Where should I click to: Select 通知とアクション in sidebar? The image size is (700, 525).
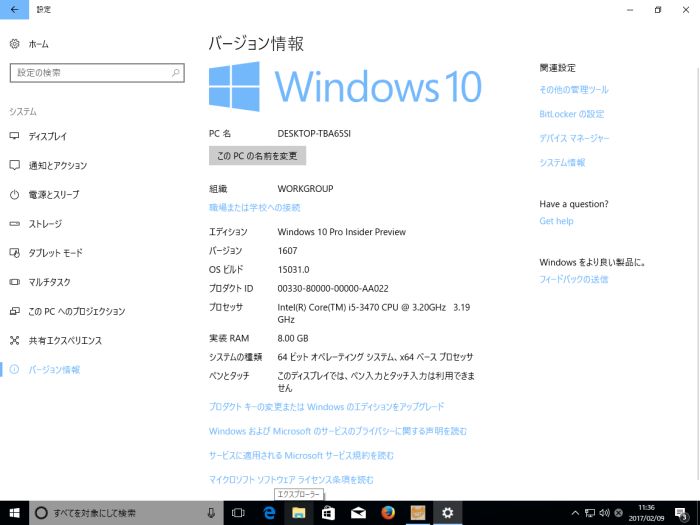pyautogui.click(x=57, y=165)
